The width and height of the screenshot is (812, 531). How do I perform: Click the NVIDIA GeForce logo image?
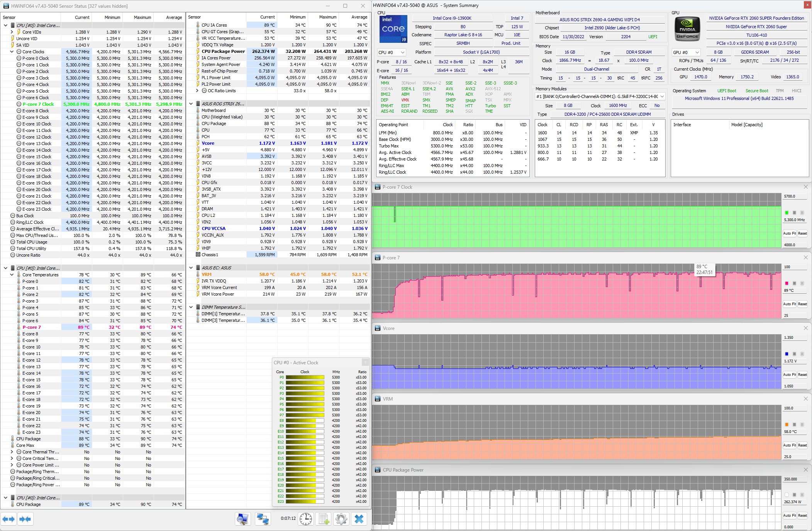pyautogui.click(x=687, y=29)
